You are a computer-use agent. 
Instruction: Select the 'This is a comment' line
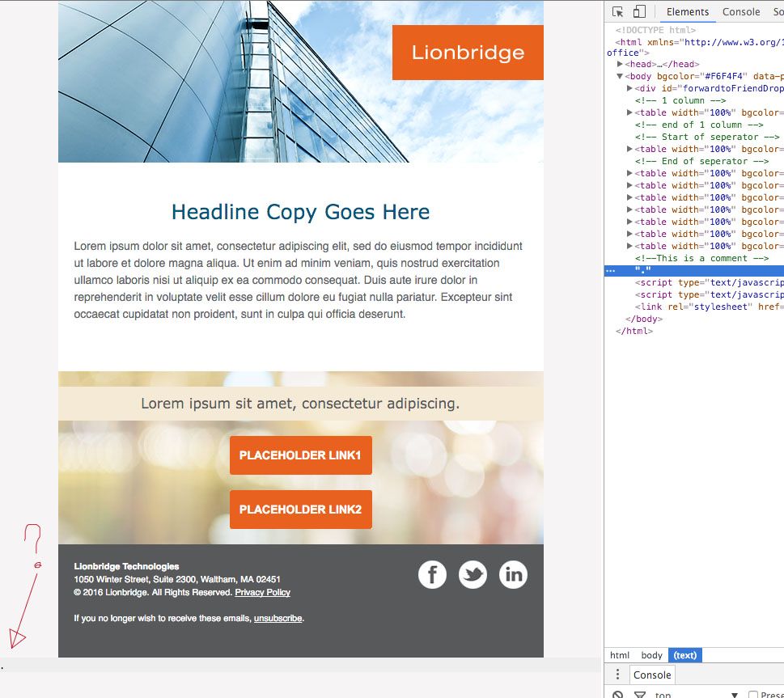point(701,258)
